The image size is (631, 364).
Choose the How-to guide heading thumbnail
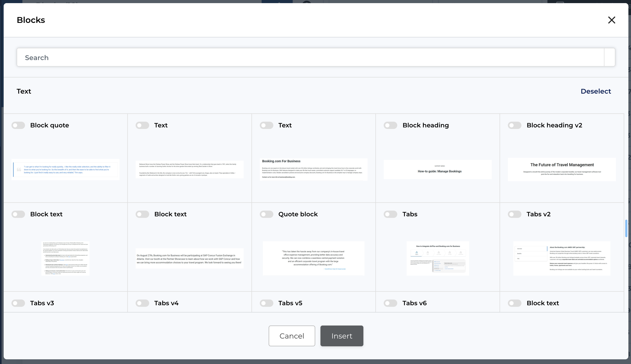tap(438, 170)
